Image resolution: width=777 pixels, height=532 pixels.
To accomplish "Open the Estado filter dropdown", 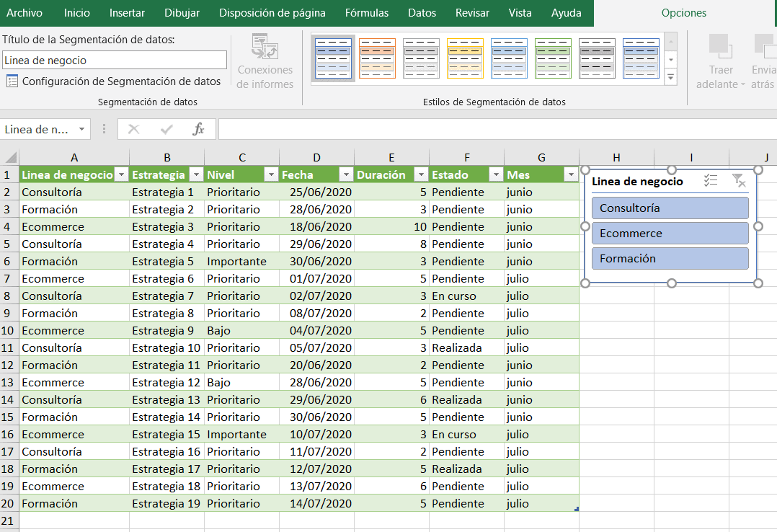I will pyautogui.click(x=496, y=174).
